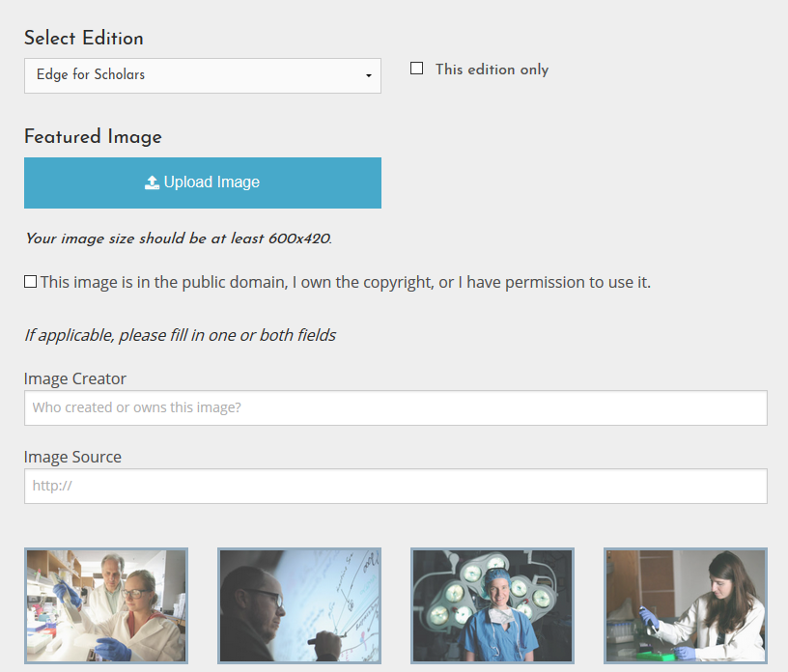Click the upload arrow icon on the button

152,182
